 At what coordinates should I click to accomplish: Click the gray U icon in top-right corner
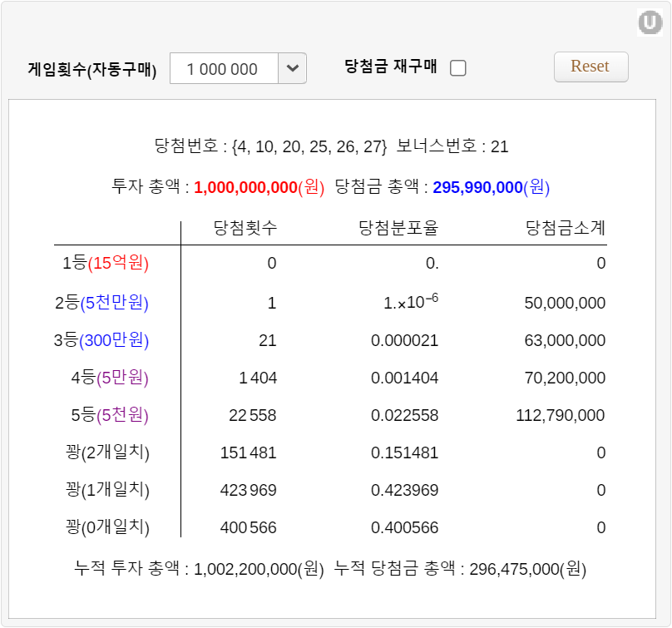pyautogui.click(x=650, y=23)
